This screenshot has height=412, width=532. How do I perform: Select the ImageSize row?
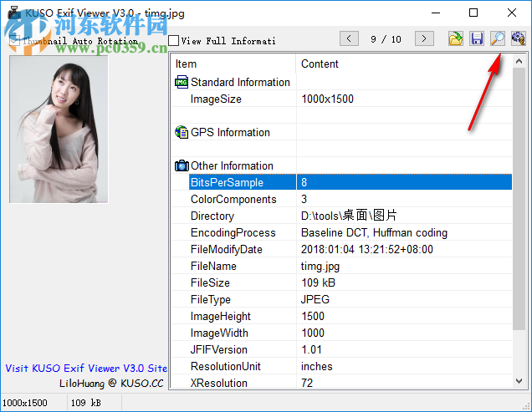(x=341, y=99)
